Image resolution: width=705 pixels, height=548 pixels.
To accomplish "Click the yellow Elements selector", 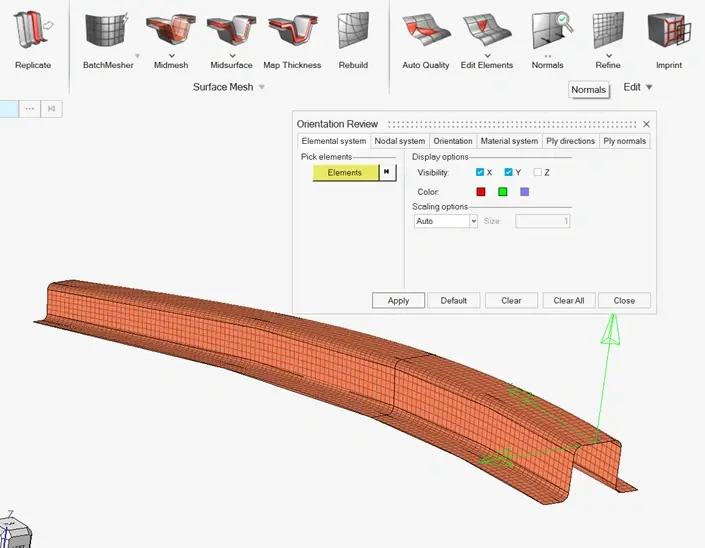I will 345,173.
